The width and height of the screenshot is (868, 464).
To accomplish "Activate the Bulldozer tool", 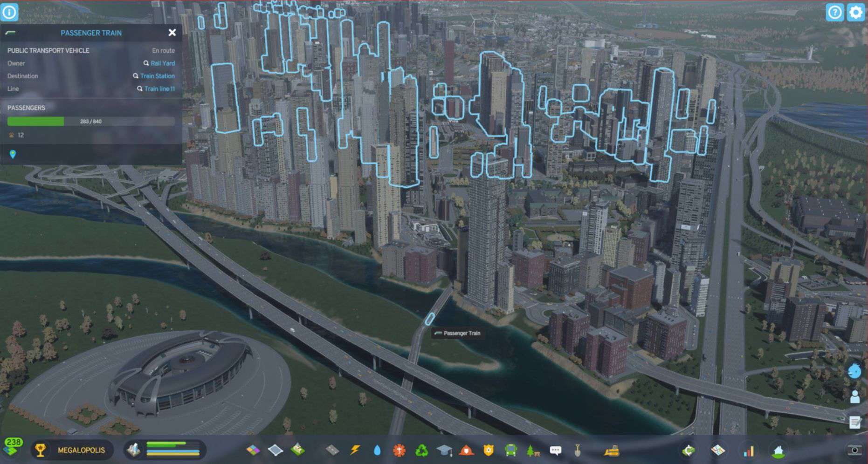I will pyautogui.click(x=611, y=450).
